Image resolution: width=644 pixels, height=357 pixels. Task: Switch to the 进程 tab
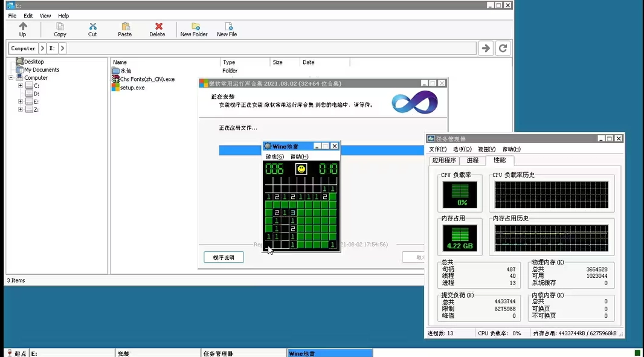pos(472,161)
